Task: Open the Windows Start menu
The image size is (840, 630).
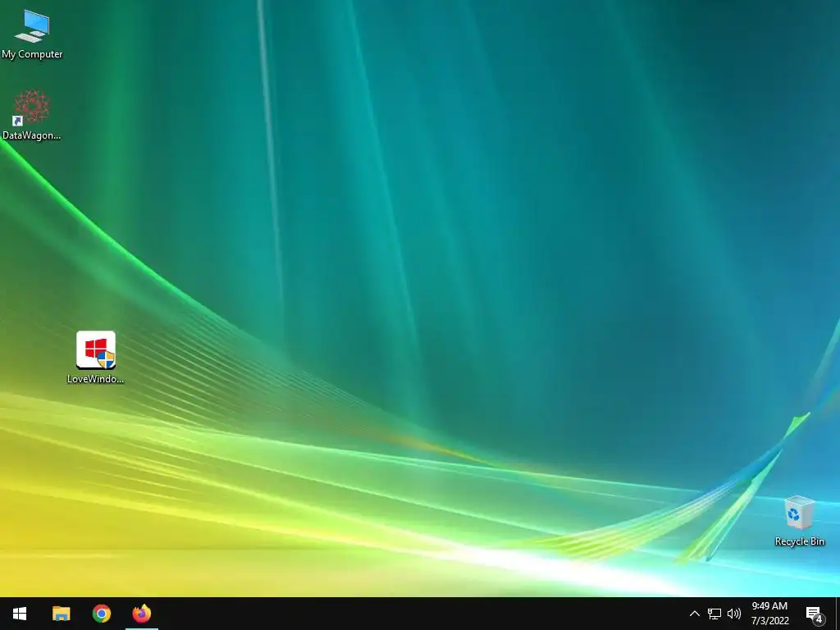Action: 20,614
